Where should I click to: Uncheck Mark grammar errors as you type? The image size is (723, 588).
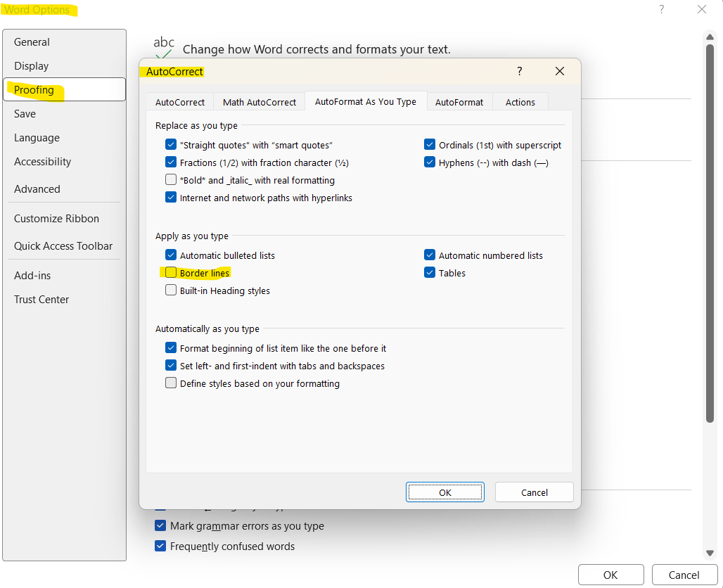(160, 525)
